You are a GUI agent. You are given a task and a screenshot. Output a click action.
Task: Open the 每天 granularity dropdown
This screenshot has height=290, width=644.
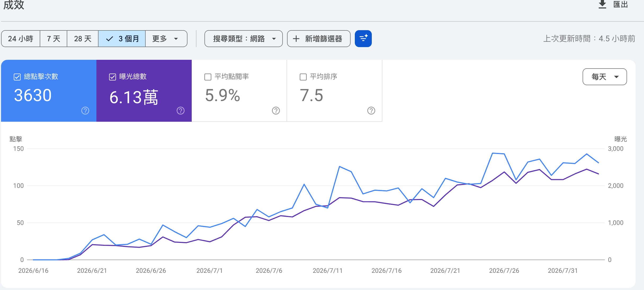click(605, 77)
